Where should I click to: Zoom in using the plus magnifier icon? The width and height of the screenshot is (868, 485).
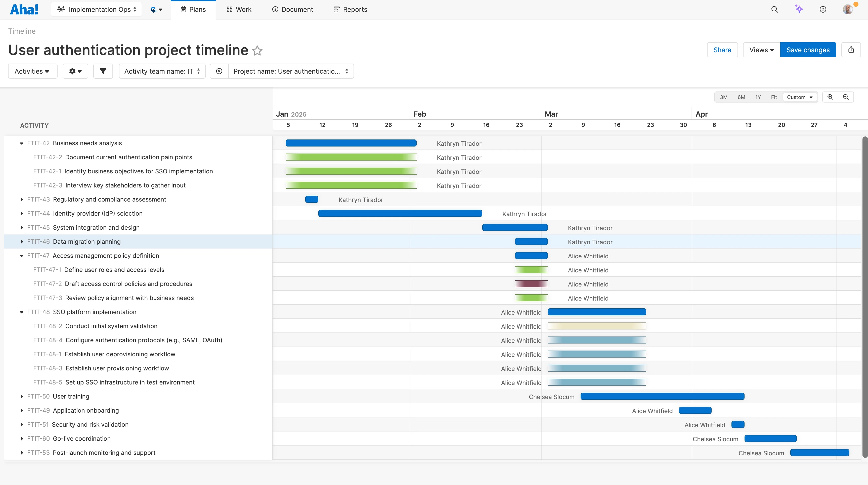tap(830, 97)
